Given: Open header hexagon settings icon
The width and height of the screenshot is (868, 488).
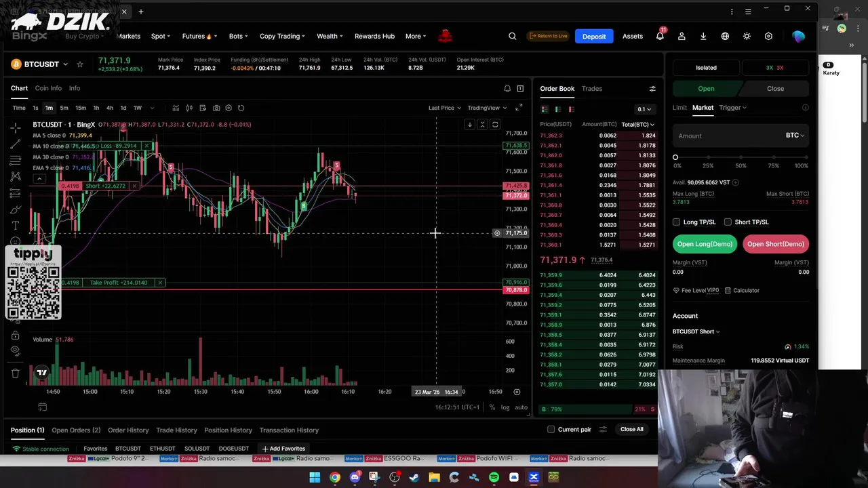Looking at the screenshot, I should tap(768, 36).
